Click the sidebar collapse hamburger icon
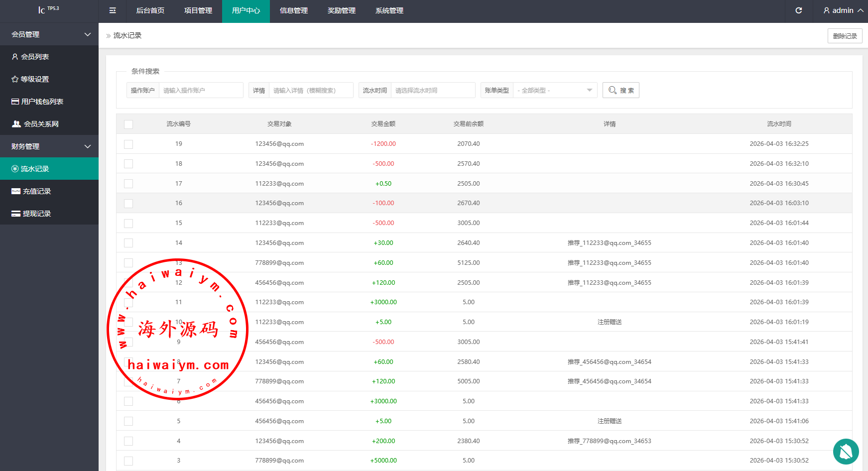The image size is (868, 471). 113,10
